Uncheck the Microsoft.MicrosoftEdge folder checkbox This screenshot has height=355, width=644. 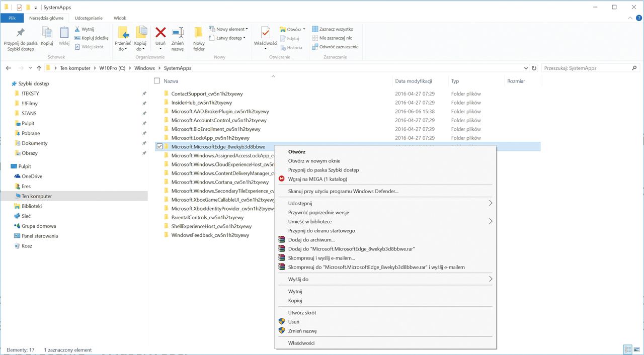pyautogui.click(x=159, y=146)
